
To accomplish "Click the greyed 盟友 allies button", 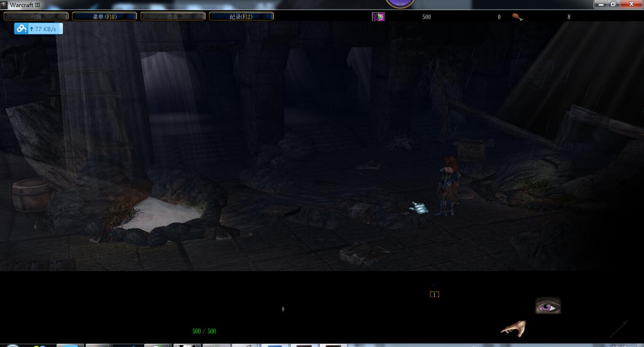I will click(173, 17).
